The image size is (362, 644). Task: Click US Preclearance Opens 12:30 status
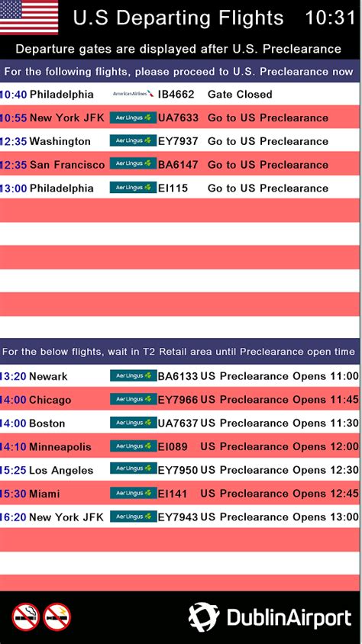(x=280, y=470)
